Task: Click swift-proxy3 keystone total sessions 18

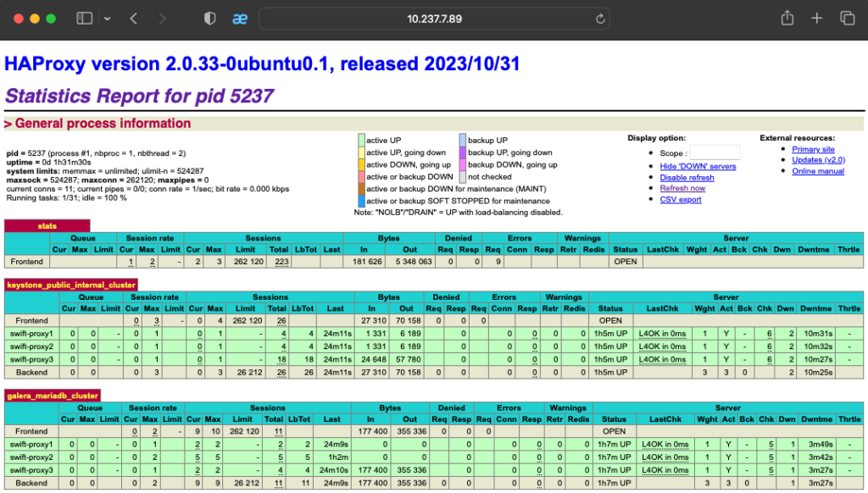Action: 281,359
